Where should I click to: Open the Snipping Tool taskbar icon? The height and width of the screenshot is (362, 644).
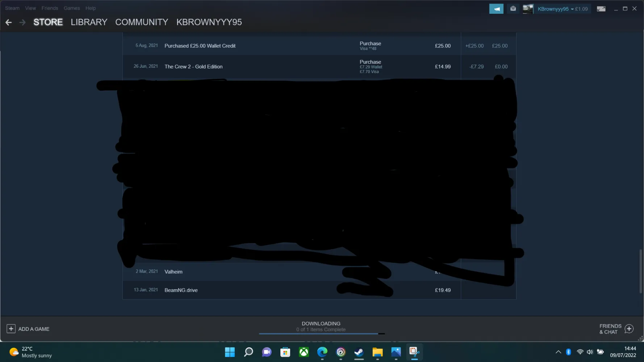[414, 352]
